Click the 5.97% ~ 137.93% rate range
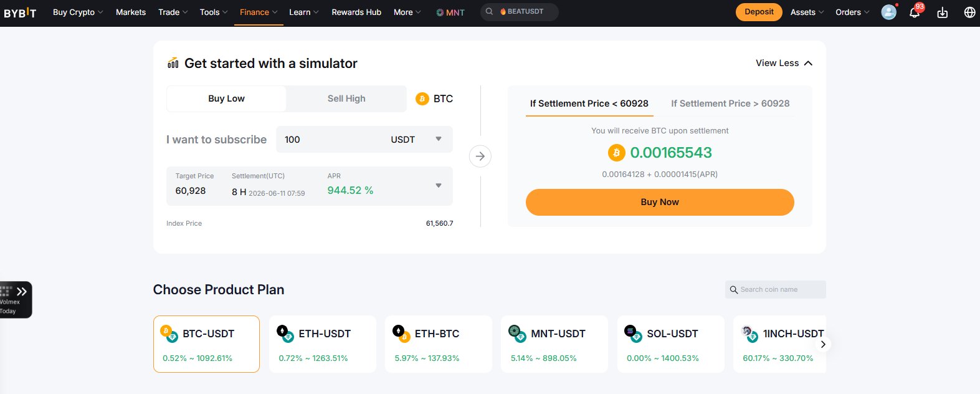 click(427, 358)
